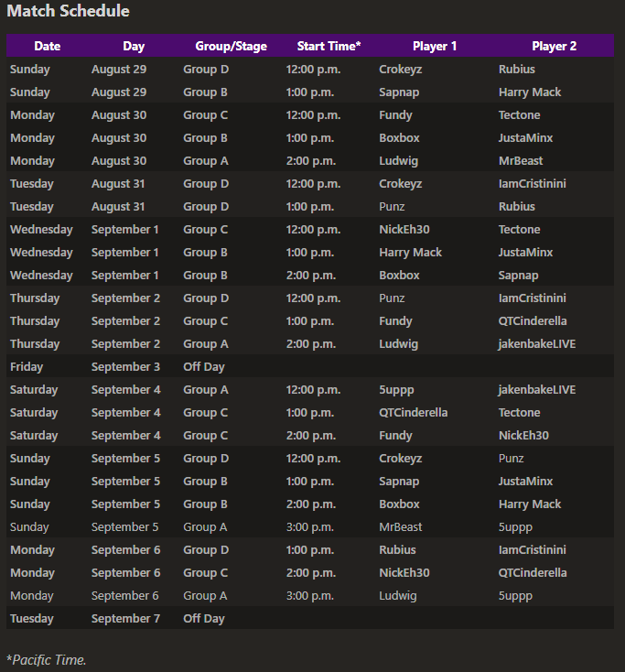Screen dimensions: 625x672
Task: Click the Date column header
Action: tap(47, 46)
